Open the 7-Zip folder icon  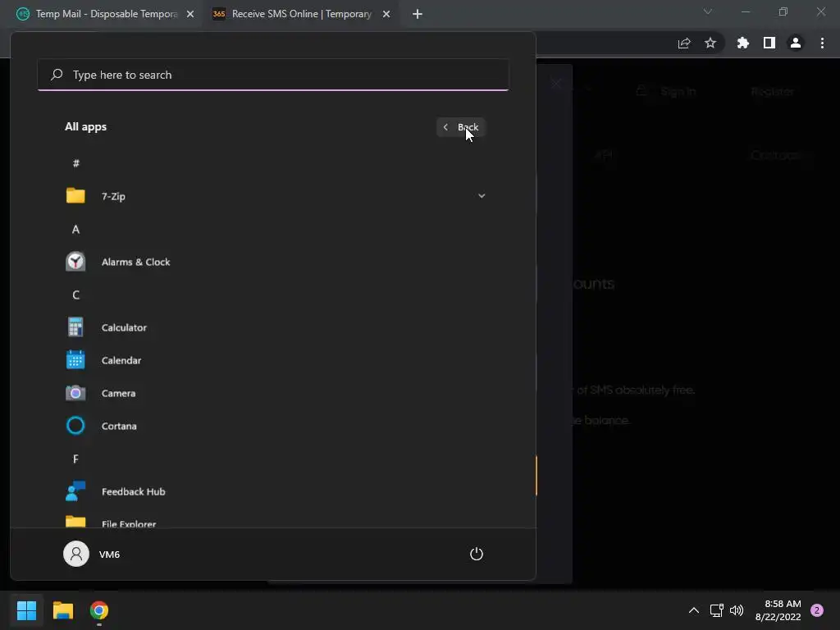point(75,196)
